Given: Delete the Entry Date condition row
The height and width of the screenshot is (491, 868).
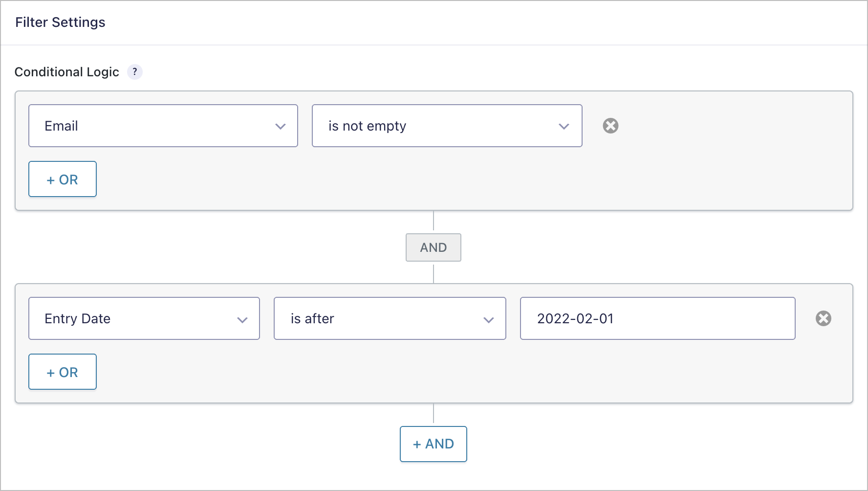Looking at the screenshot, I should (x=824, y=318).
